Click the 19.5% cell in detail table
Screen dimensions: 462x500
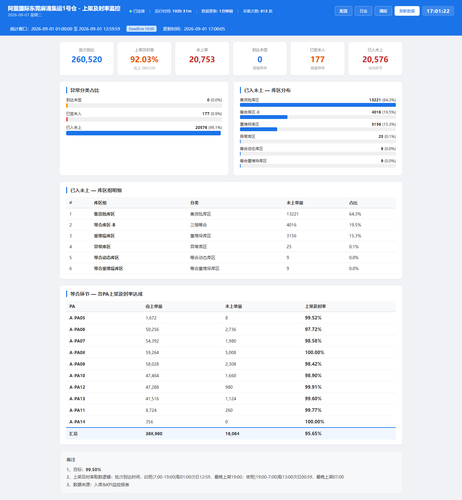click(x=355, y=225)
